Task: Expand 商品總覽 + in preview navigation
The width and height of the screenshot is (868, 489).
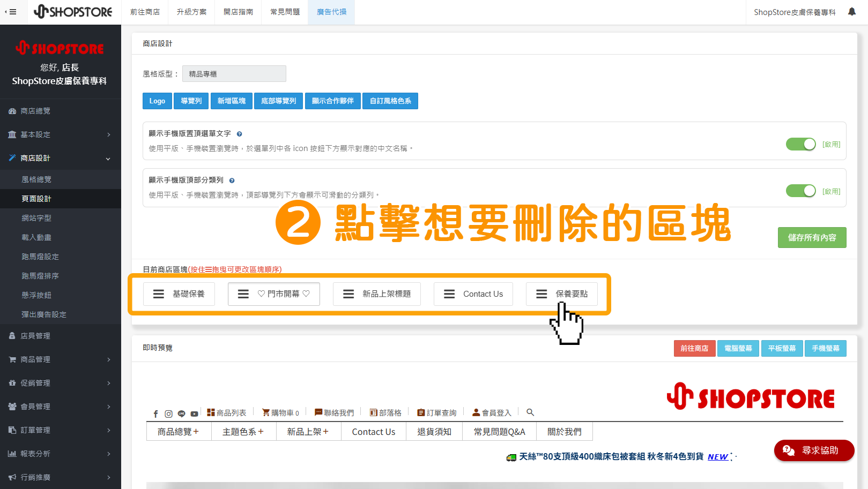Action: pos(179,432)
